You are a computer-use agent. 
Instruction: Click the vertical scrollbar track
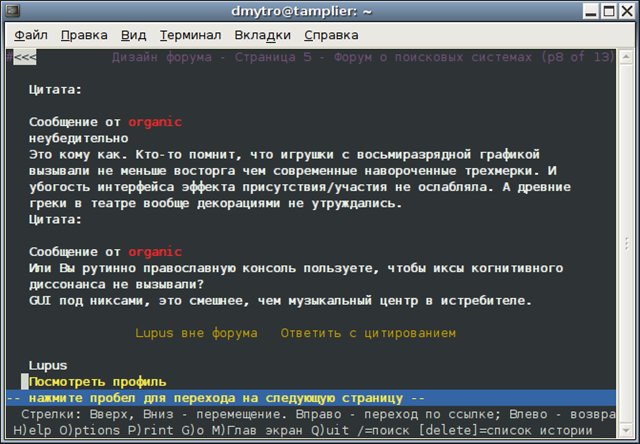[x=626, y=244]
